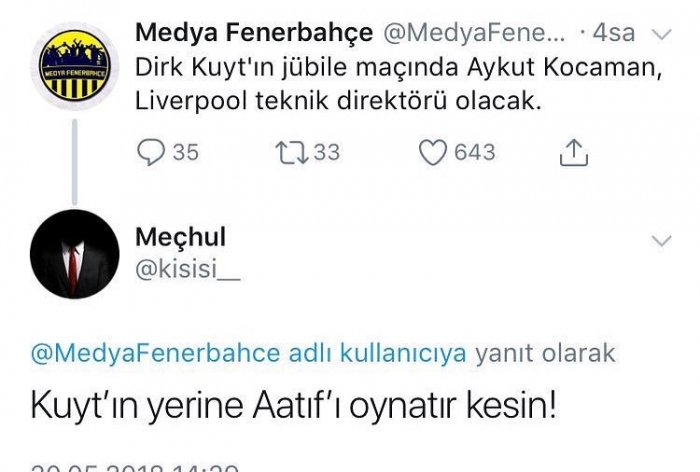Screen dimensions: 700x472
Task: Click the 643 likes count
Action: 474,152
